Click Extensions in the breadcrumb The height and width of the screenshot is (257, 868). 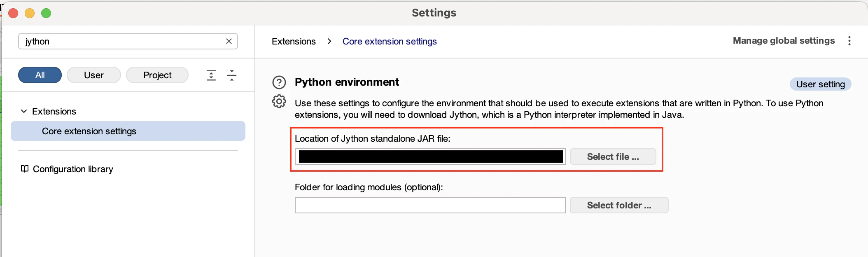(294, 41)
